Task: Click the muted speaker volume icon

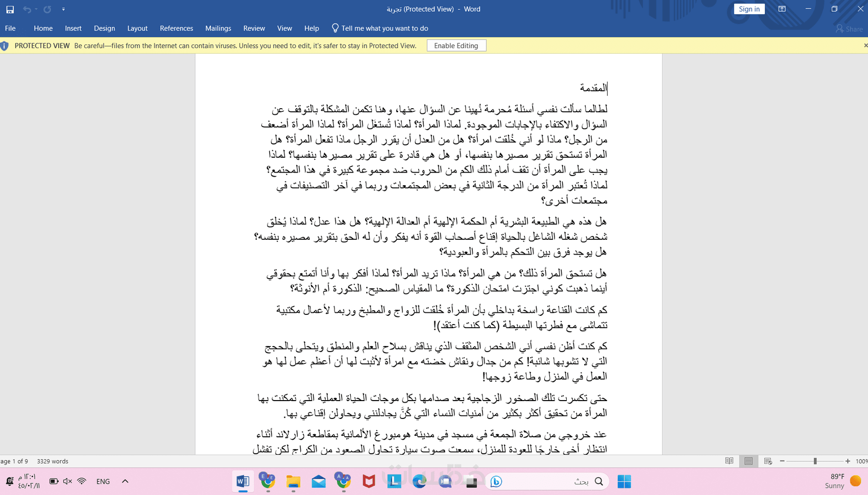Action: [x=67, y=481]
